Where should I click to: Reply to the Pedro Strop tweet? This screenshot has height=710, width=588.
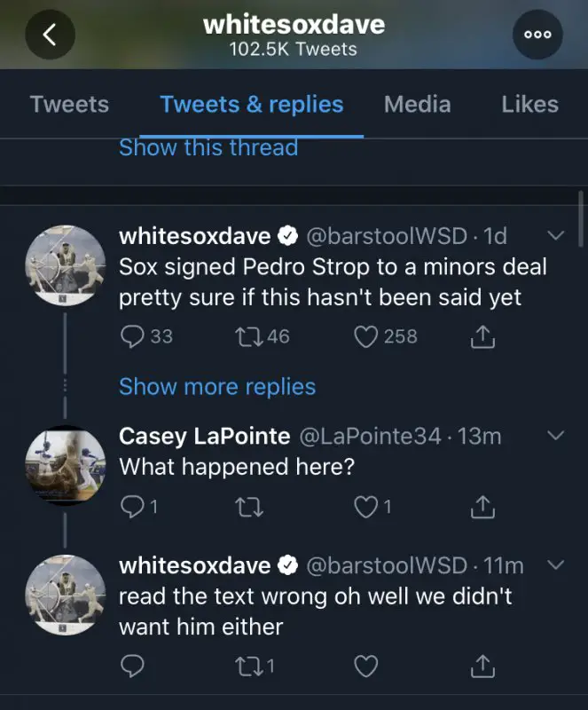tap(131, 336)
